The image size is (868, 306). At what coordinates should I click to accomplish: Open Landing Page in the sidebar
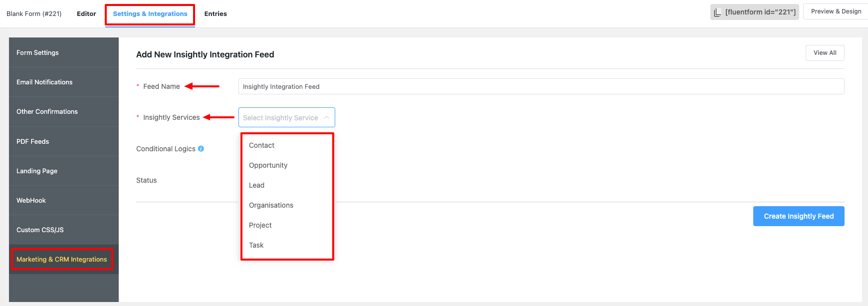coord(64,171)
